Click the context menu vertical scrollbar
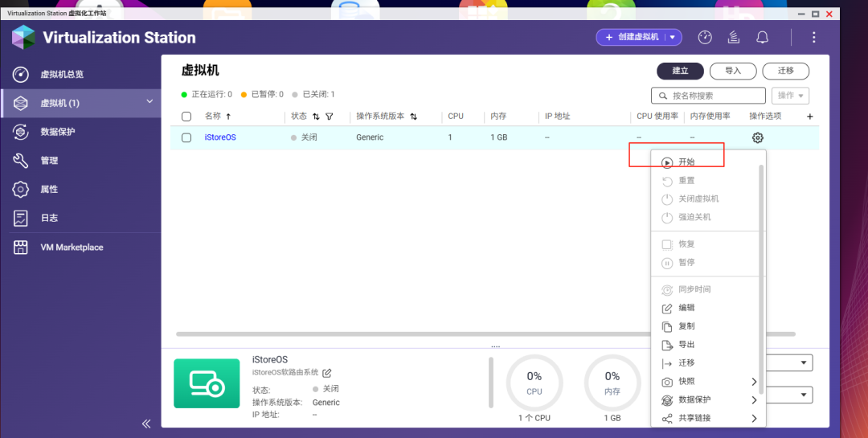Image resolution: width=868 pixels, height=438 pixels. click(x=761, y=280)
